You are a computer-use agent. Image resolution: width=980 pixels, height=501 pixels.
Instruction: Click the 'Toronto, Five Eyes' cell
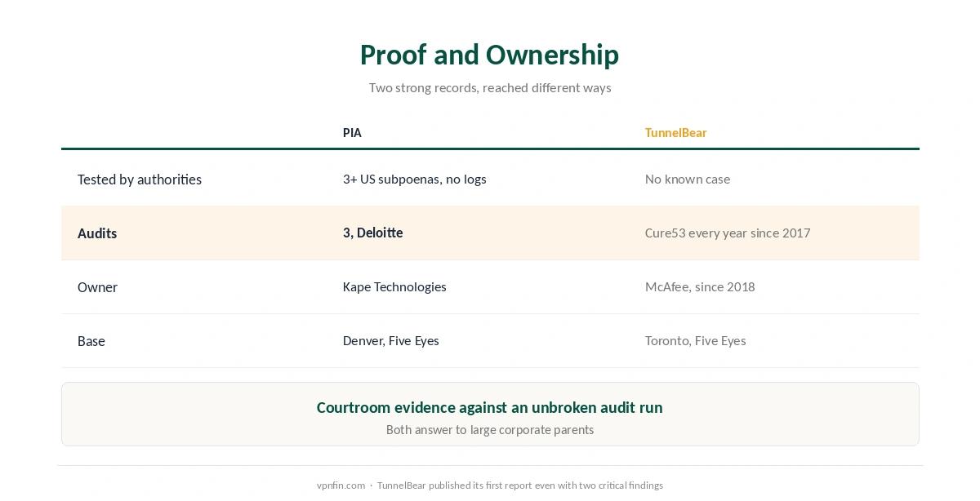[x=696, y=341]
